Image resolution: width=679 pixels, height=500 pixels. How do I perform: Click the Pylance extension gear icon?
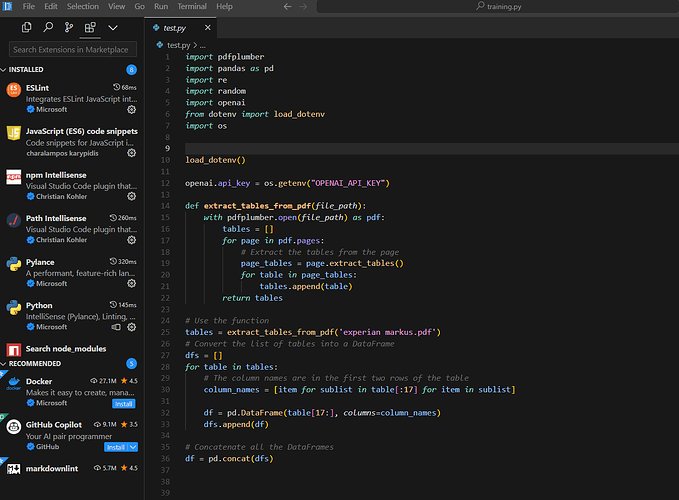coord(131,283)
